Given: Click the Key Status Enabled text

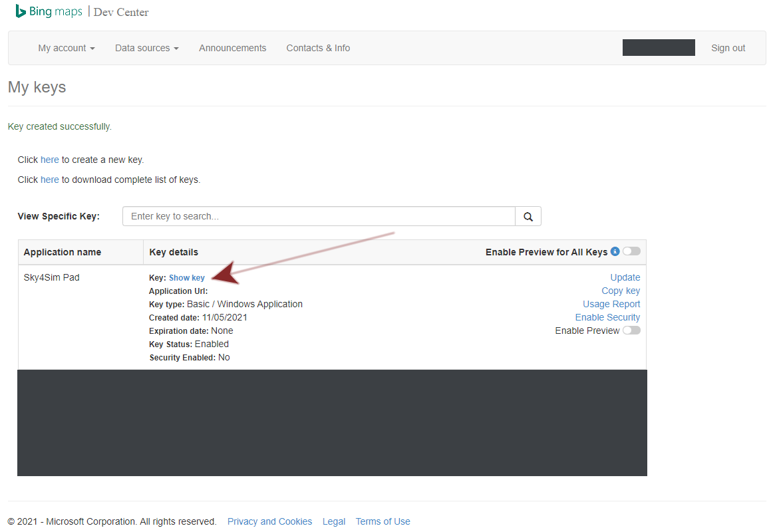Looking at the screenshot, I should [x=212, y=344].
